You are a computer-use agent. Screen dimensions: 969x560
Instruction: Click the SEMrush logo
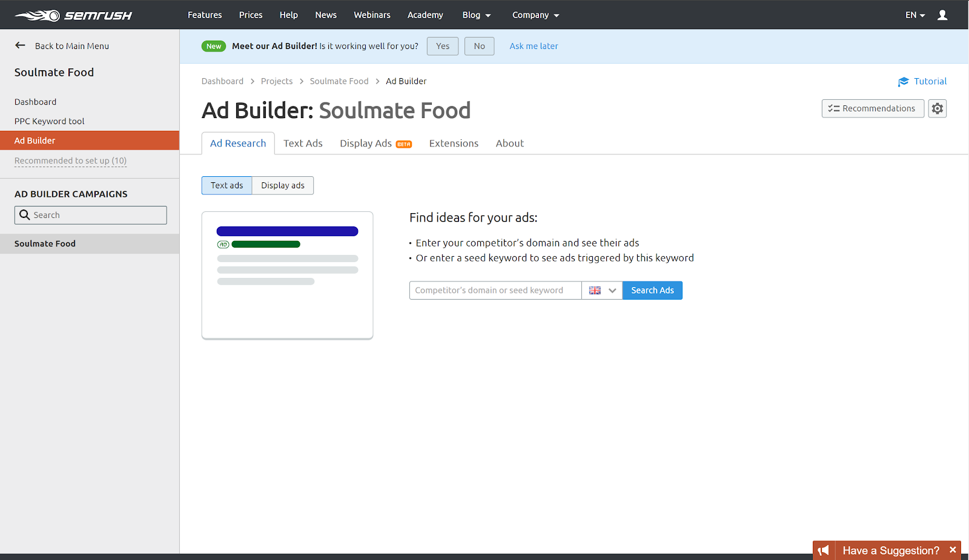pyautogui.click(x=73, y=15)
